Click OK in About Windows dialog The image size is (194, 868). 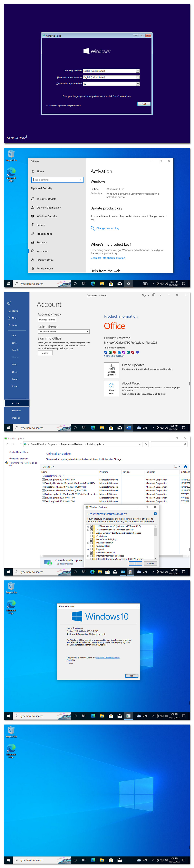[132, 676]
